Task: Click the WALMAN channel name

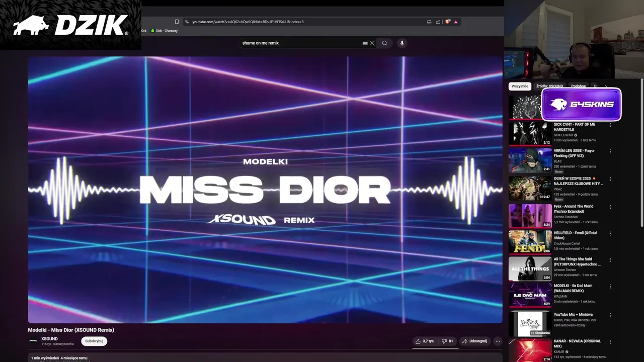Action: coord(560,296)
